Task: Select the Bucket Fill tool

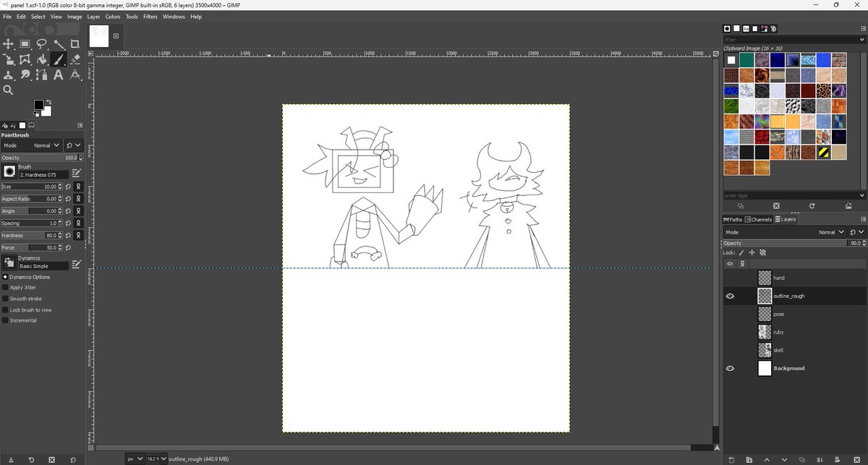Action: pos(41,59)
